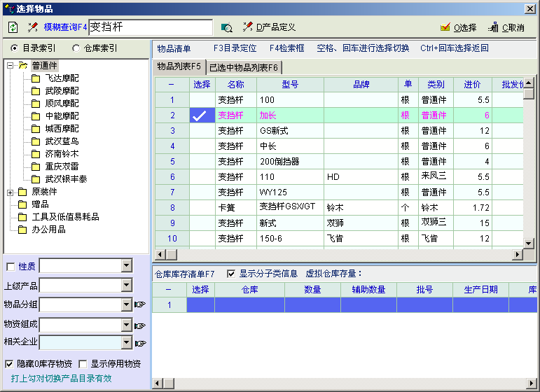
Task: Open the 上级产品 dropdown list
Action: point(126,285)
